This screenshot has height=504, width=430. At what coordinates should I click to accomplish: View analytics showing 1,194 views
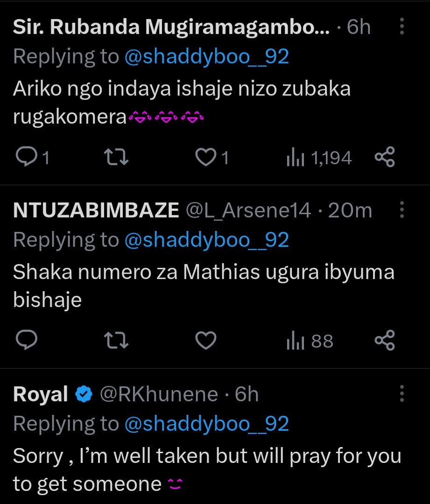[318, 158]
